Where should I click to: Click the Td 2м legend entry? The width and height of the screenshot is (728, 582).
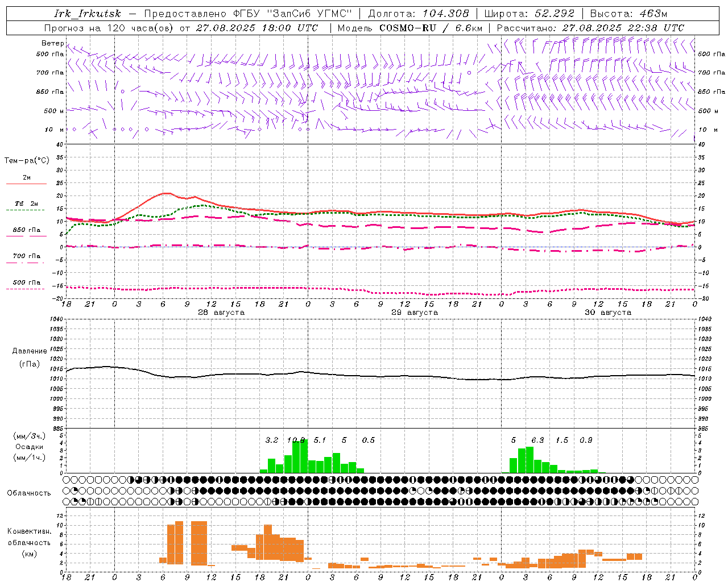27,203
